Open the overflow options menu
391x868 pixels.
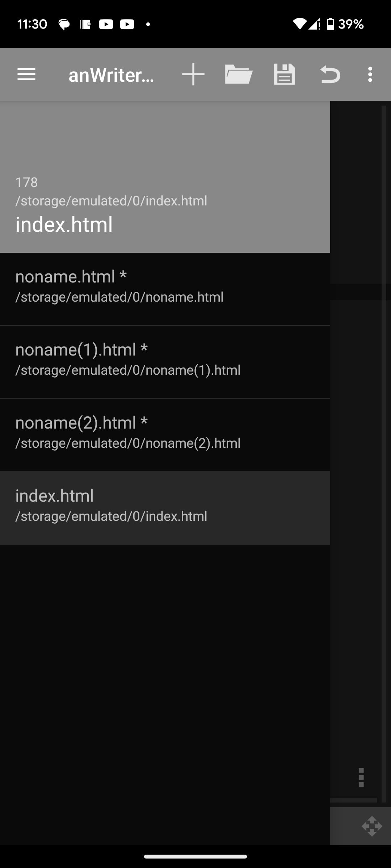coord(370,74)
